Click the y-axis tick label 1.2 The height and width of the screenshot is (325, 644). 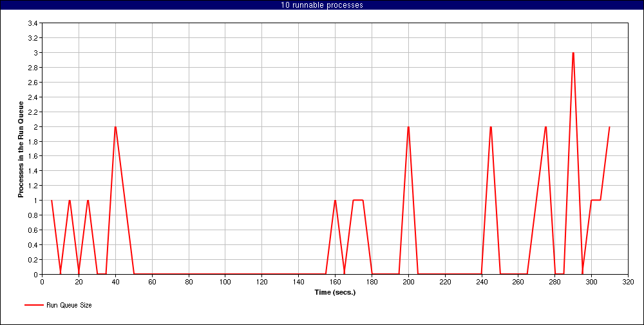click(x=33, y=186)
